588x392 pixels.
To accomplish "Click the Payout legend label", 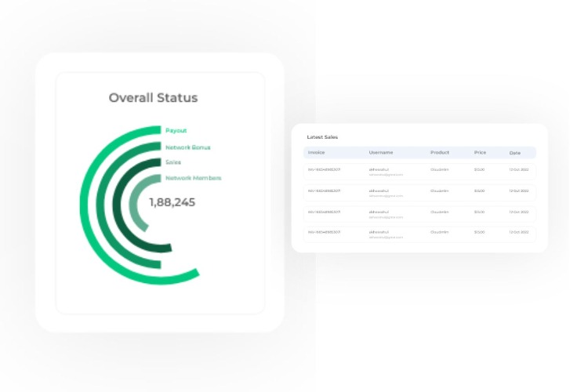I will (176, 131).
